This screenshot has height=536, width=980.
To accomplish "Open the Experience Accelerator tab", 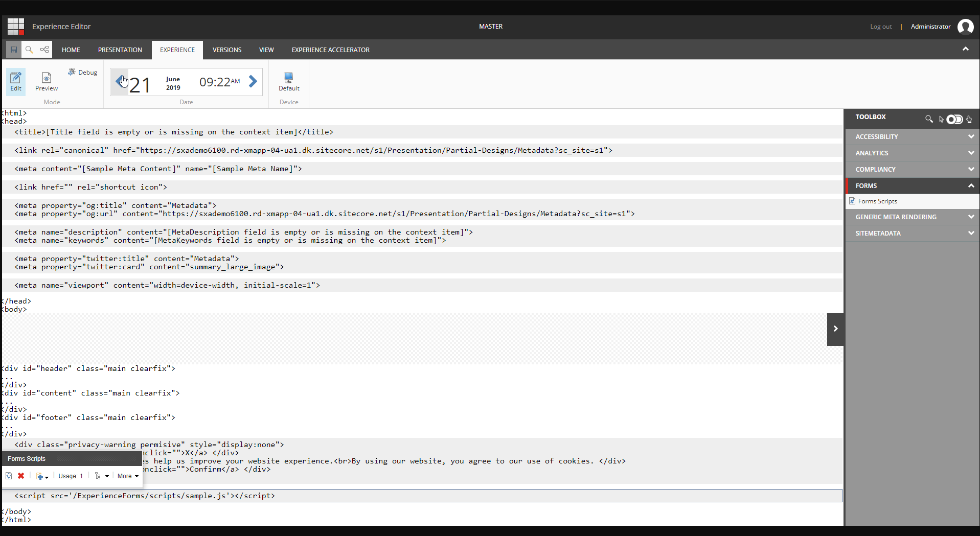I will [x=331, y=50].
